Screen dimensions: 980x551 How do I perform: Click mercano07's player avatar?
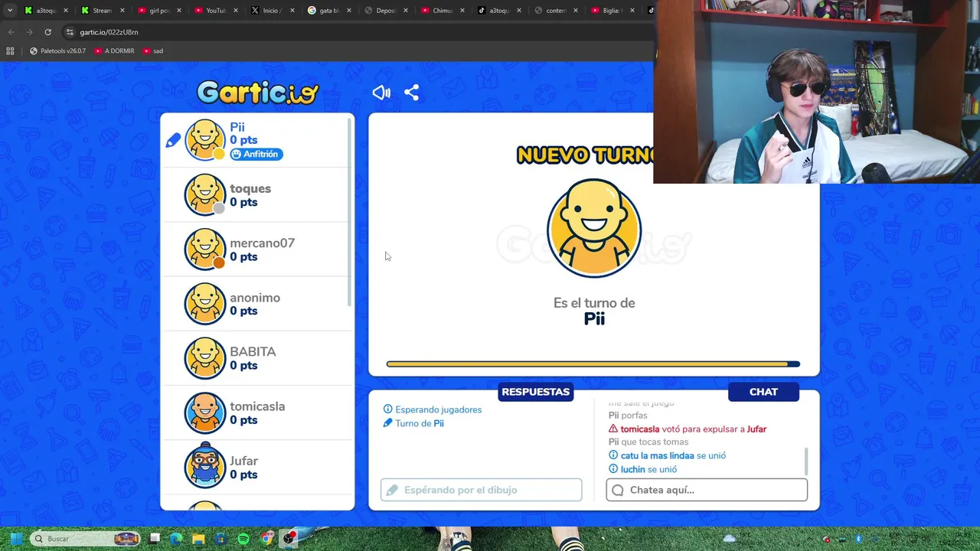point(205,249)
